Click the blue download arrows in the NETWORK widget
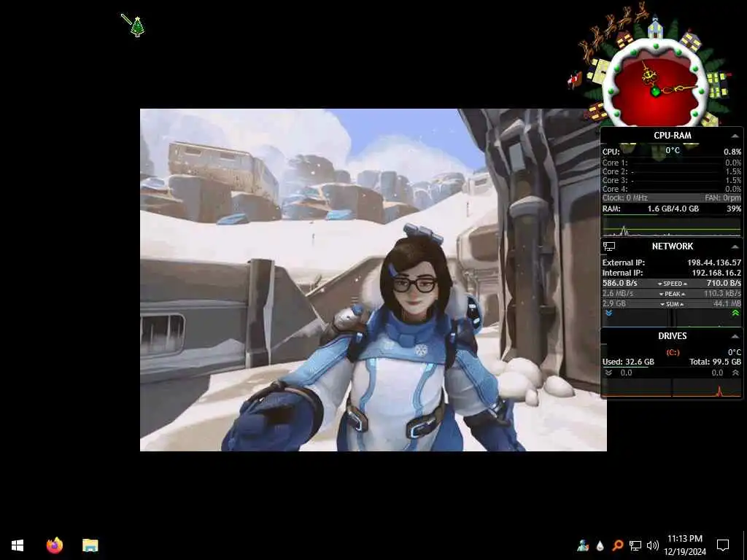 (x=609, y=314)
